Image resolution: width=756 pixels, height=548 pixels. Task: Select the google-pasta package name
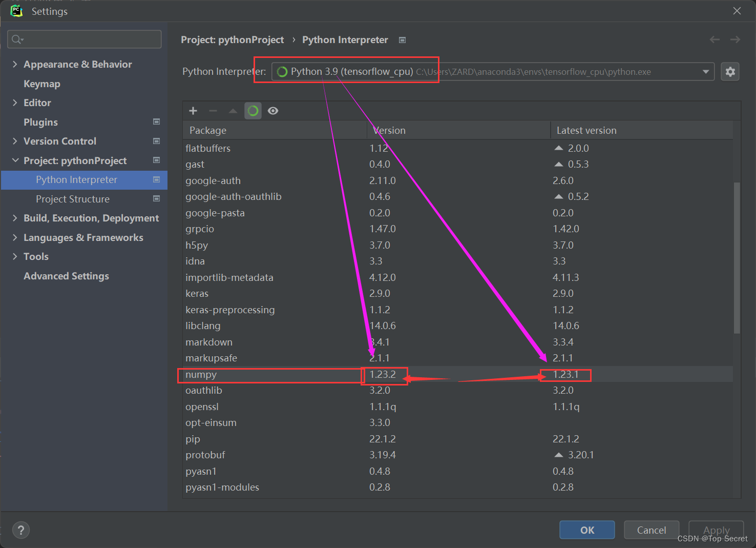(215, 213)
